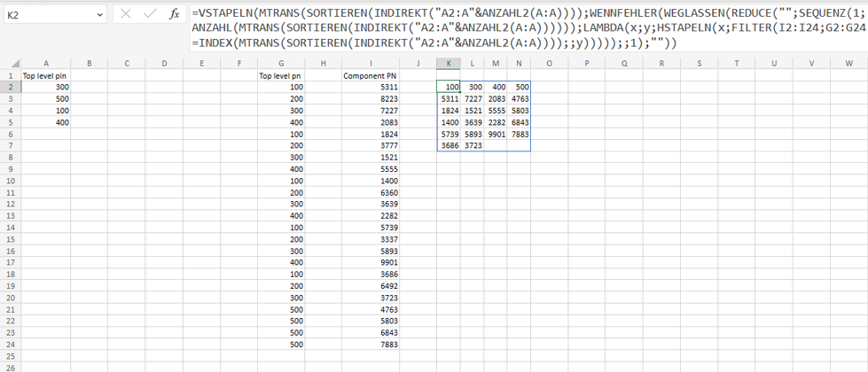Select column I header

pyautogui.click(x=371, y=64)
